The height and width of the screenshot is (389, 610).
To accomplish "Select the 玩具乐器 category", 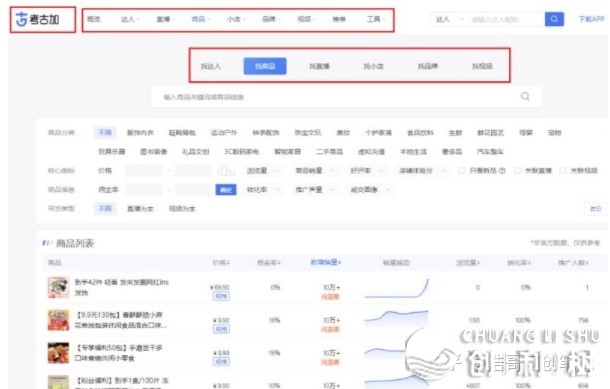I will pyautogui.click(x=112, y=151).
